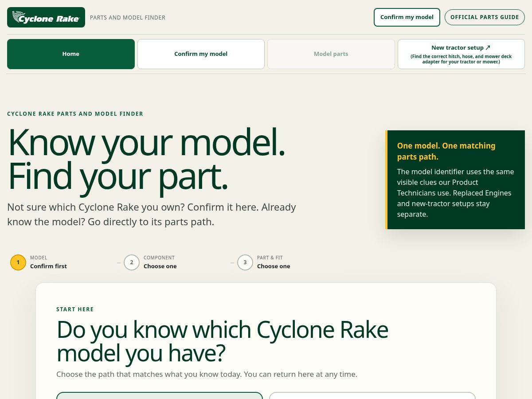The height and width of the screenshot is (399, 532).
Task: Go to the Home tab
Action: (x=71, y=54)
